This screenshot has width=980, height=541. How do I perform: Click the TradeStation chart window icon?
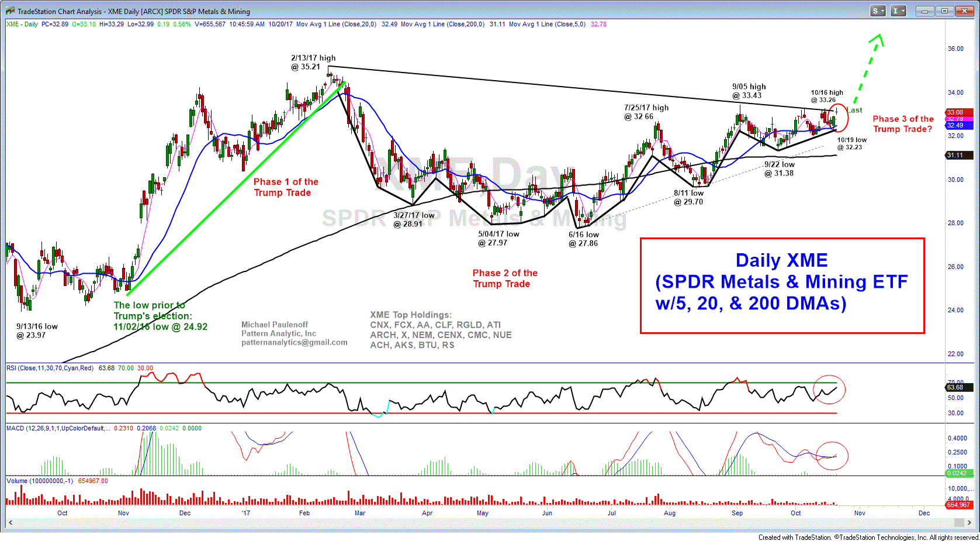coord(10,11)
